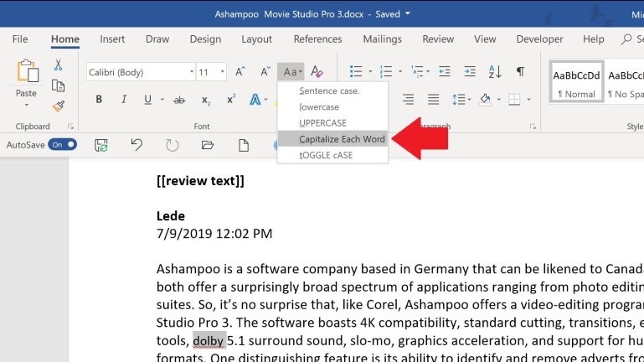Select Capitalize Each Word option
This screenshot has width=644, height=362.
coord(332,139)
